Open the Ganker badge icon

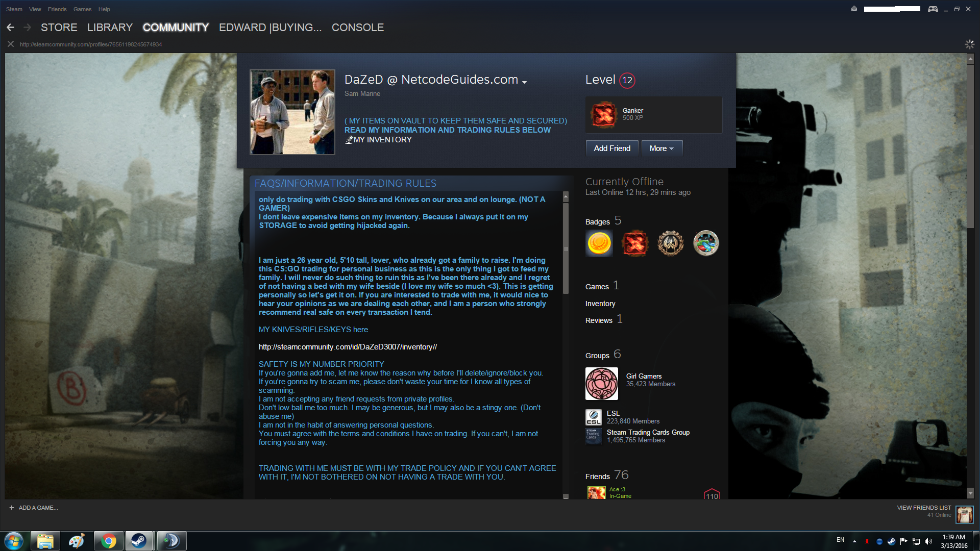603,114
